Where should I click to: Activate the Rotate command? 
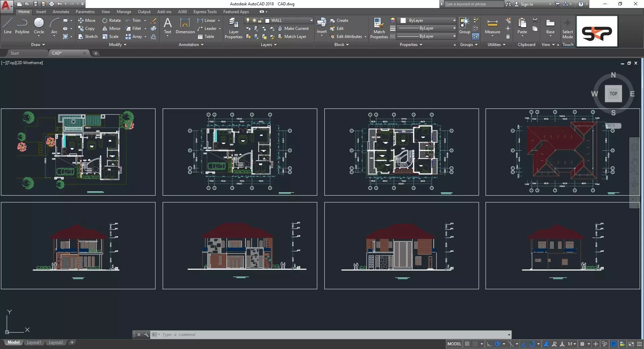pos(111,20)
